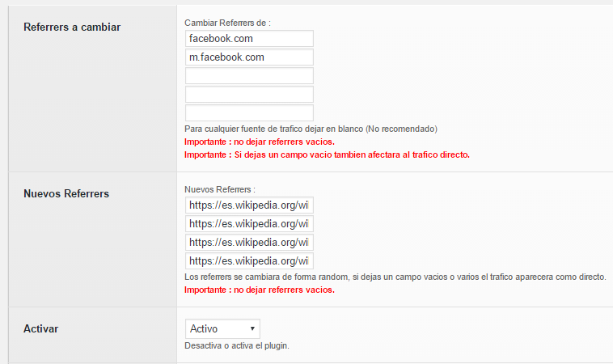Click 'Desactiva o activa el plugin' description
The image size is (613, 364).
tap(237, 345)
